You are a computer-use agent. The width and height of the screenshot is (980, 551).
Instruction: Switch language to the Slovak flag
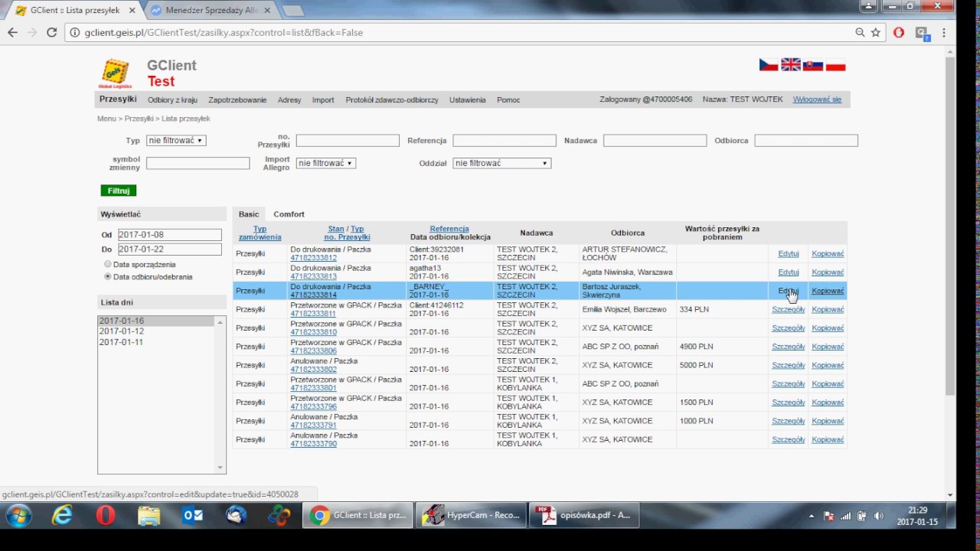tap(813, 66)
